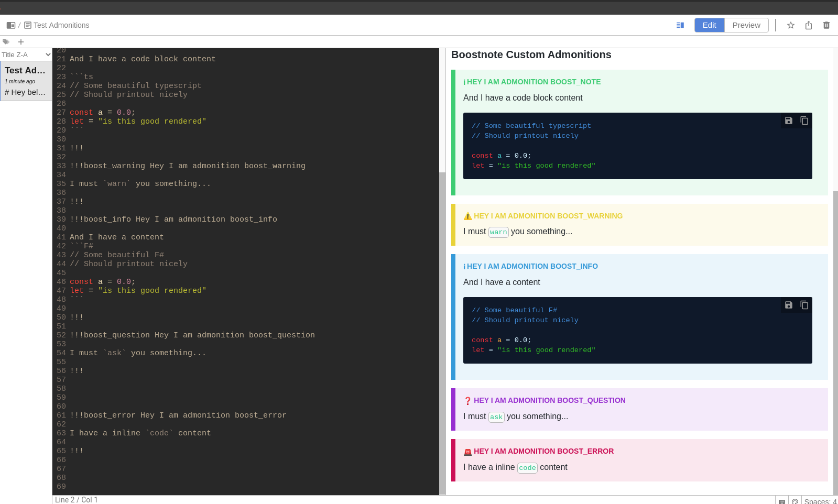Select the Edit mode tab
Viewport: 838px width, 504px height.
point(710,25)
